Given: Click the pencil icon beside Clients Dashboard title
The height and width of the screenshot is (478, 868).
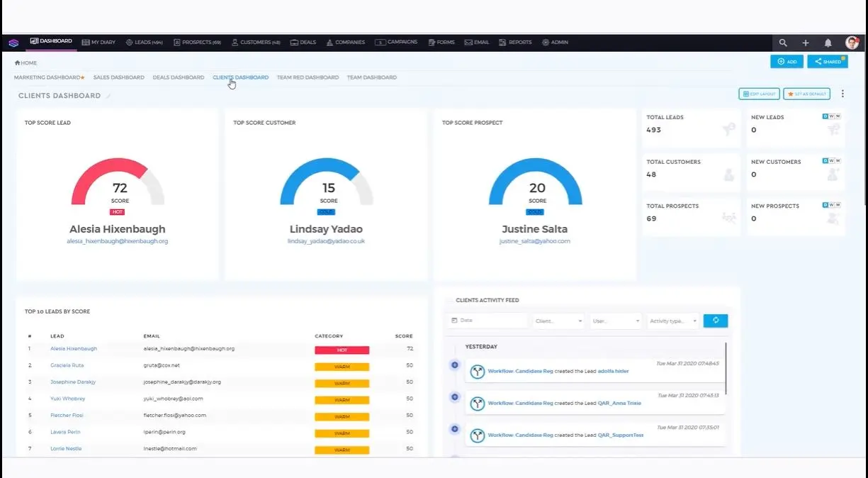Looking at the screenshot, I should (x=108, y=96).
